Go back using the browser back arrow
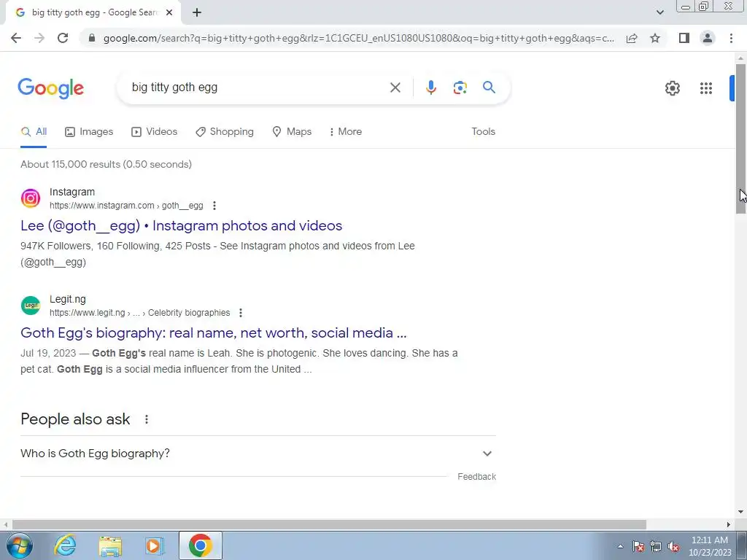 16,38
